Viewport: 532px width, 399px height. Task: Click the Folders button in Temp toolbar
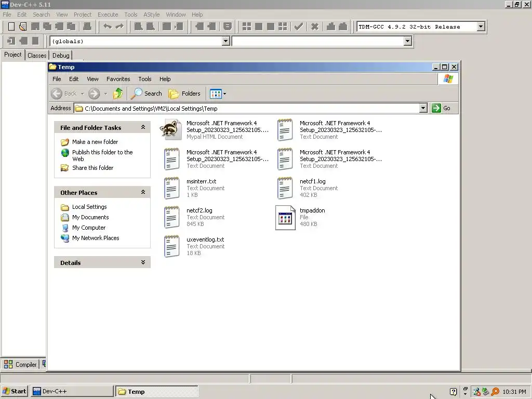tap(184, 94)
